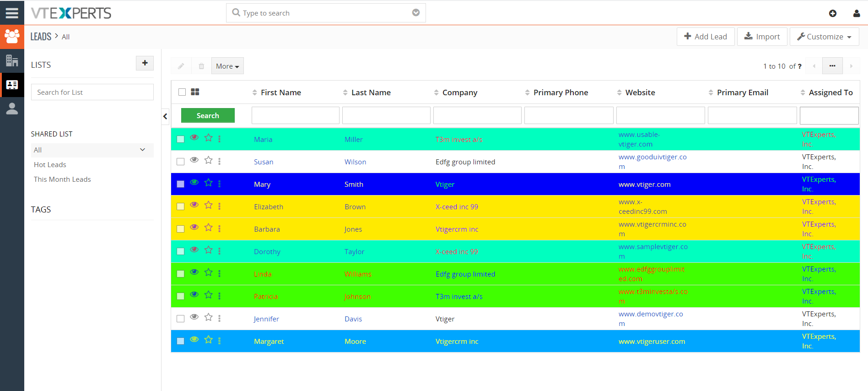Click the Import button
Viewport: 868px width, 391px height.
click(x=762, y=37)
